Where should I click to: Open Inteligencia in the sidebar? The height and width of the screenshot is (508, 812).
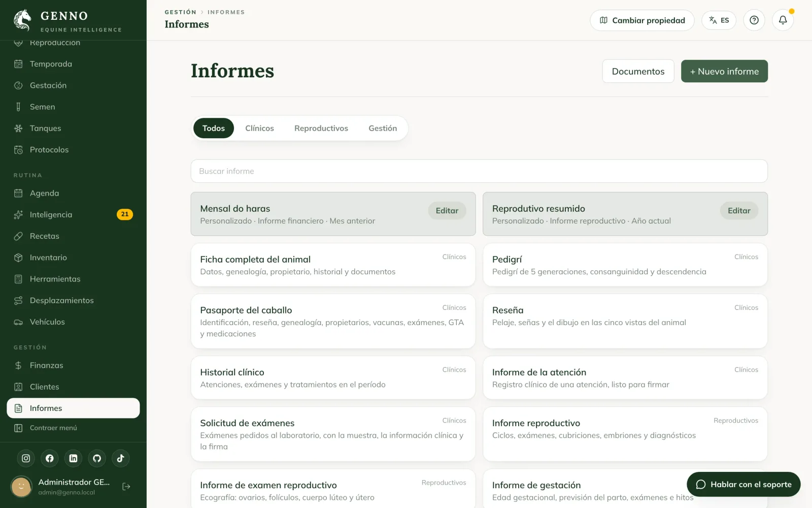tap(73, 214)
